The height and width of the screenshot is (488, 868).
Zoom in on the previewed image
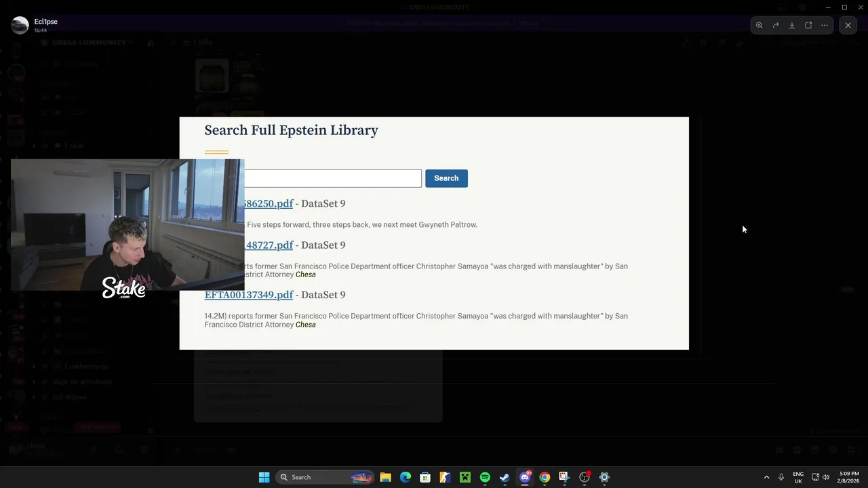click(x=759, y=25)
